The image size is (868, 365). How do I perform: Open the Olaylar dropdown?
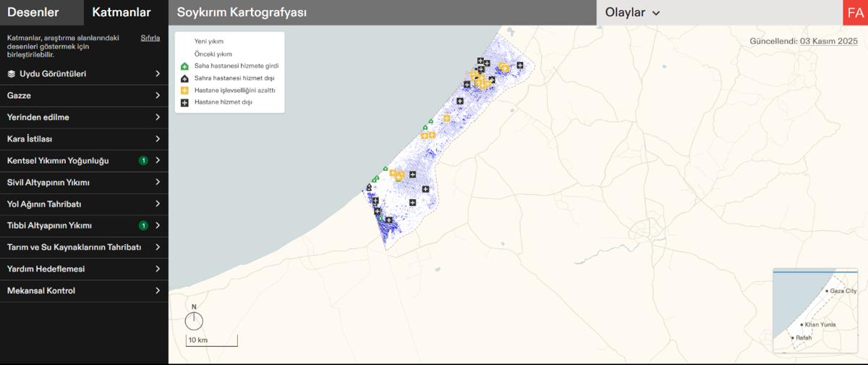pyautogui.click(x=633, y=13)
